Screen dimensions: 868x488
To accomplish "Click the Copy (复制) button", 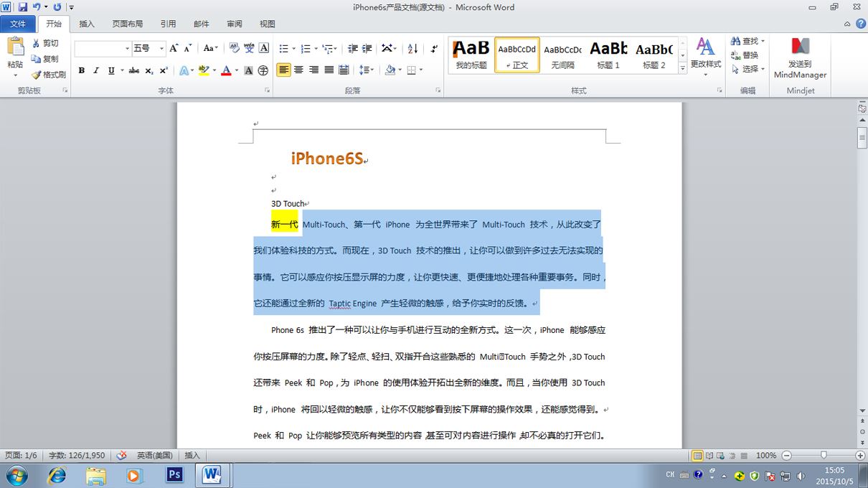I will point(45,59).
